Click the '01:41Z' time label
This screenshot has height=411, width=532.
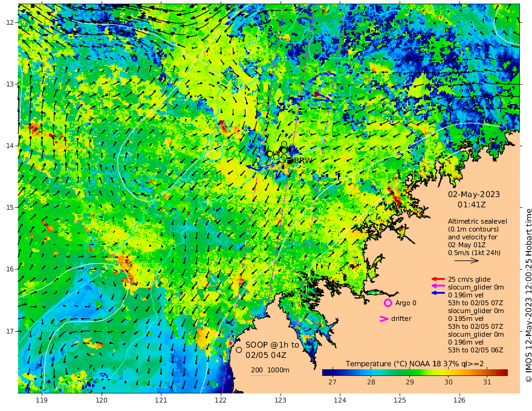[x=472, y=205]
